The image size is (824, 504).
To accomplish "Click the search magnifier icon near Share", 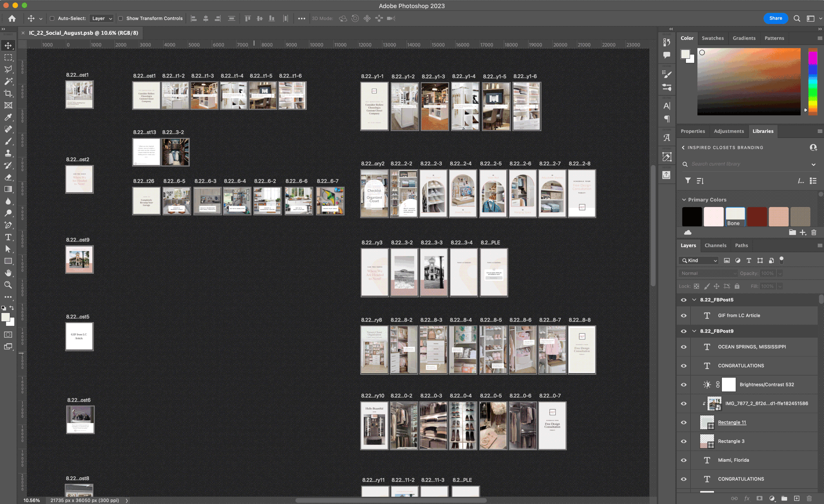I will (797, 18).
